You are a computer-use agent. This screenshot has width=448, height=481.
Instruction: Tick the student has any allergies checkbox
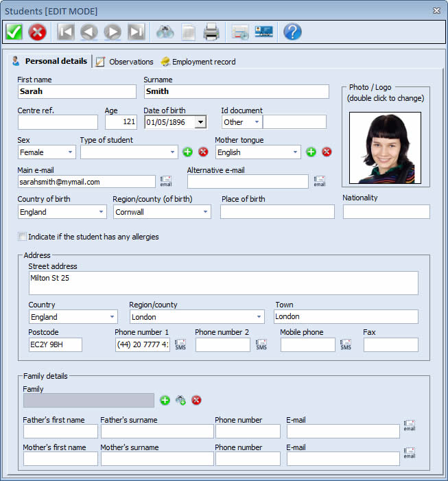point(22,237)
